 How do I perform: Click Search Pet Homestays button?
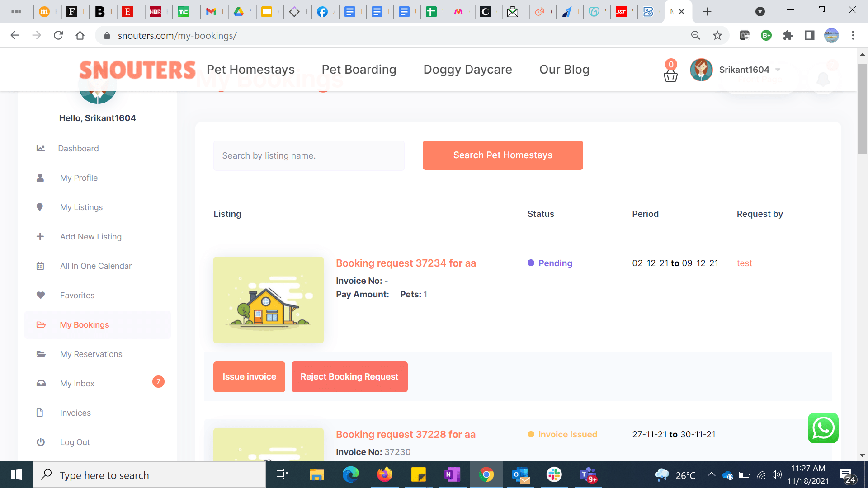pos(503,155)
